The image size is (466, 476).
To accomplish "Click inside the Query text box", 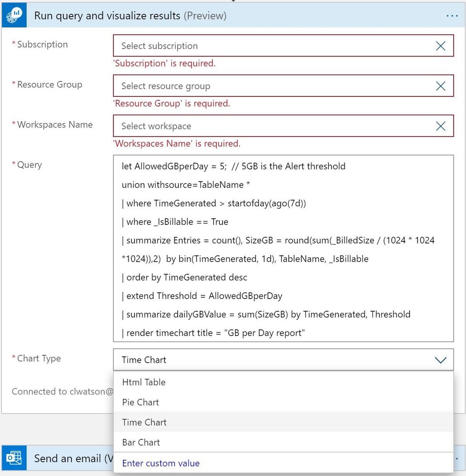I will click(x=283, y=249).
